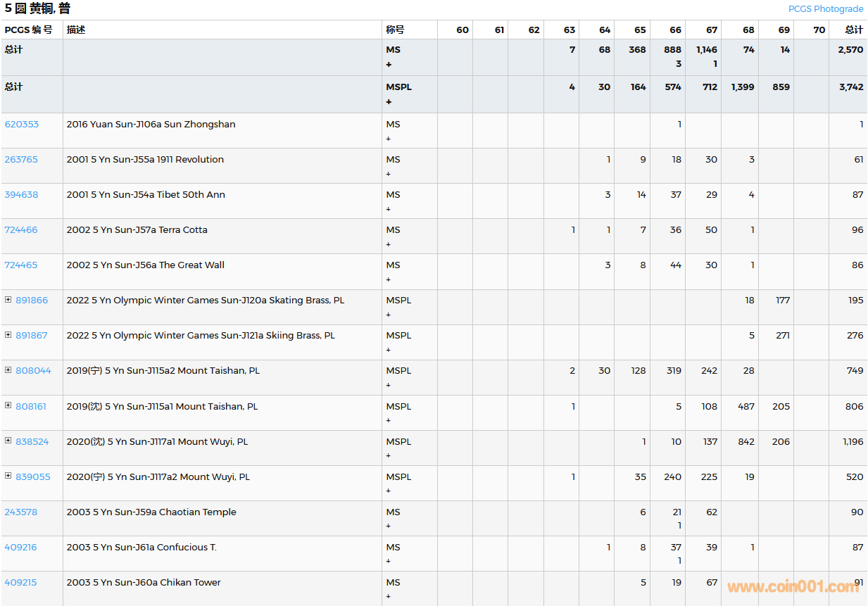The image size is (868, 606).
Task: Expand row 808161 Mount Taishan plus icon
Action: (8, 405)
